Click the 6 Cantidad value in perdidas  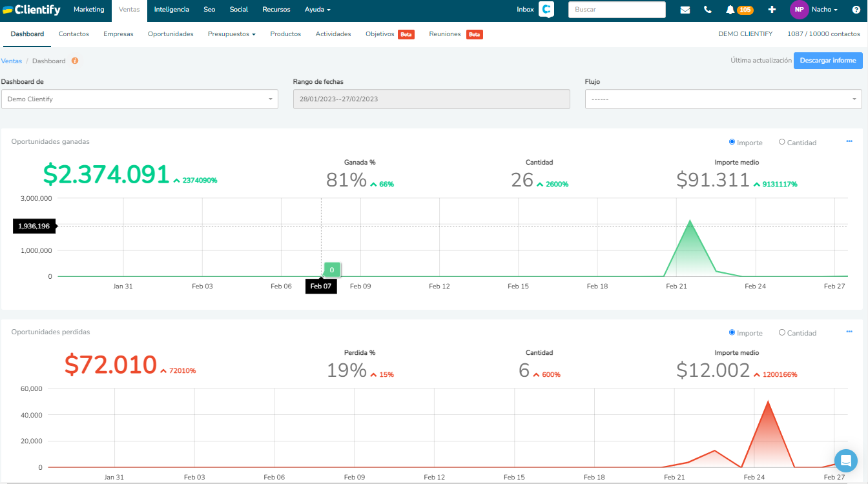[524, 370]
